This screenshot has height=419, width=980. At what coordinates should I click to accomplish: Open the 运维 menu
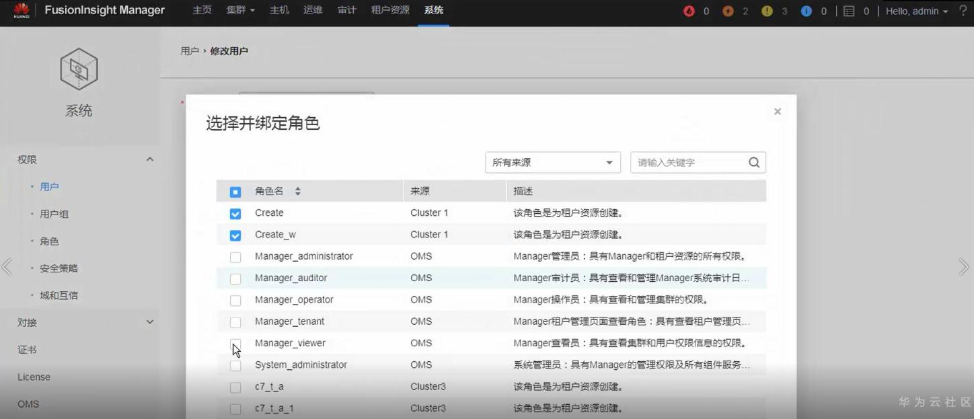click(313, 11)
